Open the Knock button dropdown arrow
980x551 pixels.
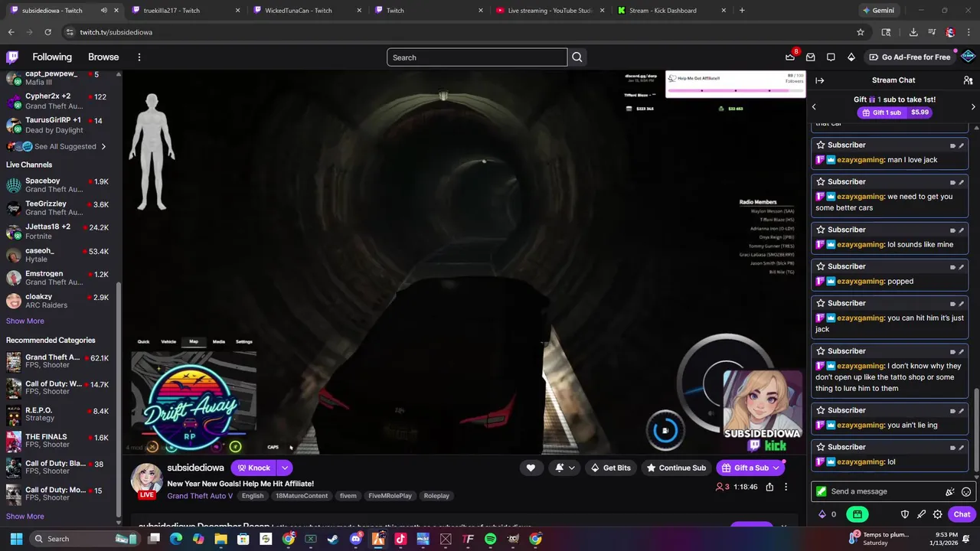285,468
